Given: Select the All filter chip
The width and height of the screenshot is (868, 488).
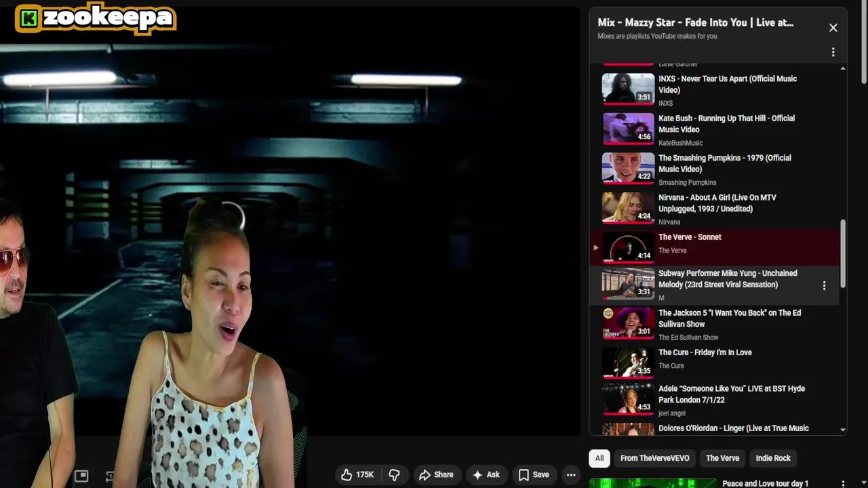Looking at the screenshot, I should pos(599,458).
